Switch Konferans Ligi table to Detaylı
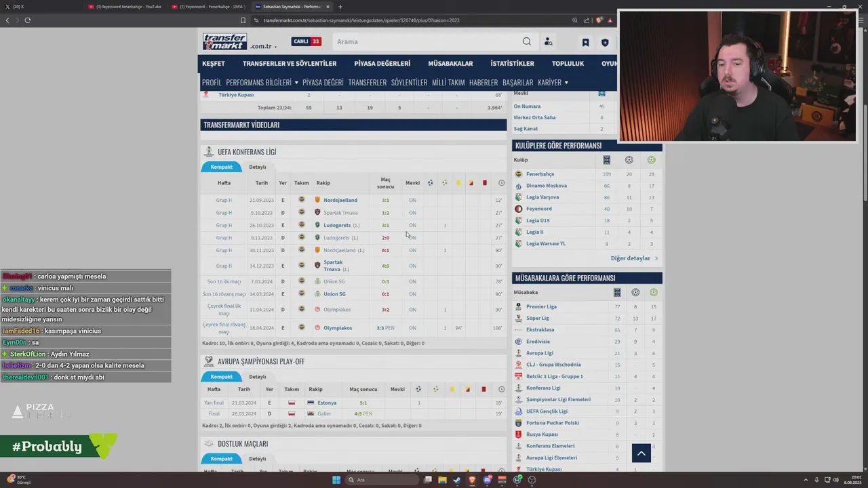The width and height of the screenshot is (868, 488). [257, 167]
